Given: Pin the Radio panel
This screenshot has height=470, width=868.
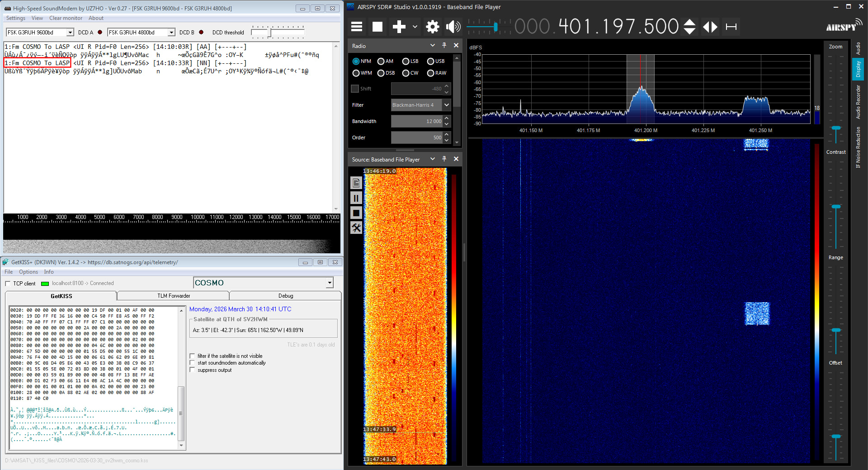Looking at the screenshot, I should coord(444,46).
